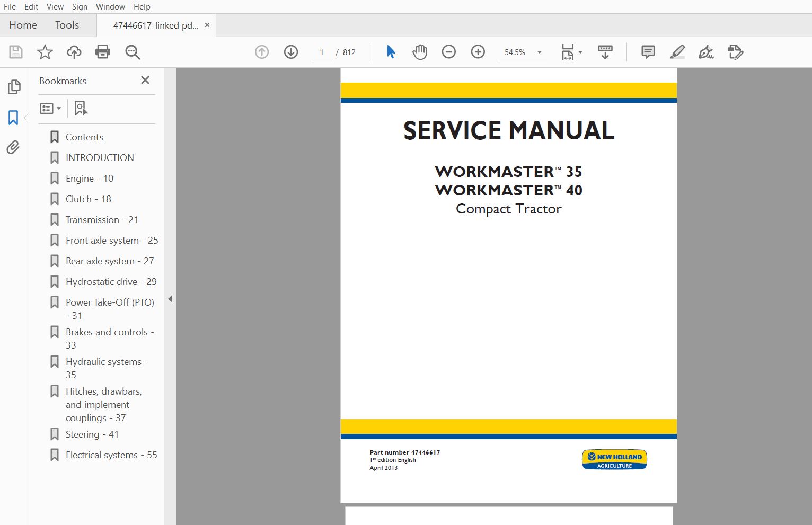Activate the hand pan tool
The height and width of the screenshot is (525, 812).
[420, 52]
